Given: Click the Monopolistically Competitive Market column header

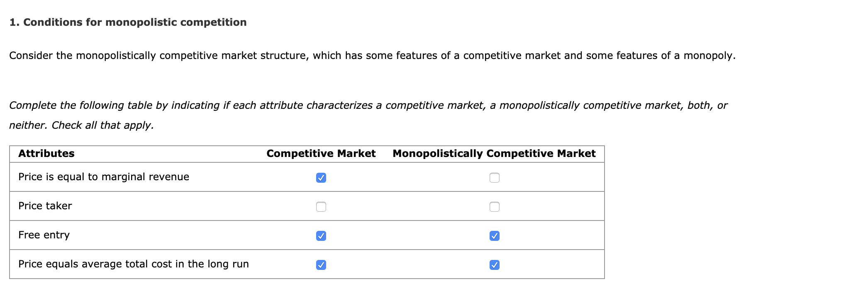Looking at the screenshot, I should [x=494, y=153].
